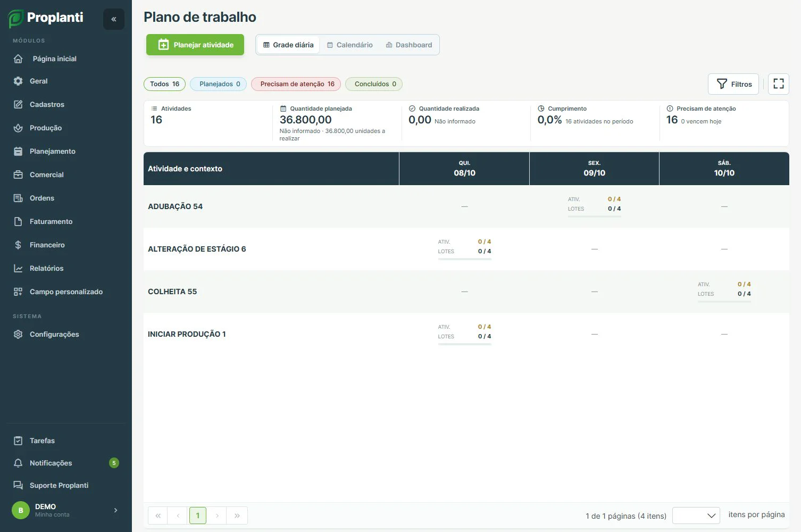
Task: Click the notification count badge 5
Action: coord(114,463)
